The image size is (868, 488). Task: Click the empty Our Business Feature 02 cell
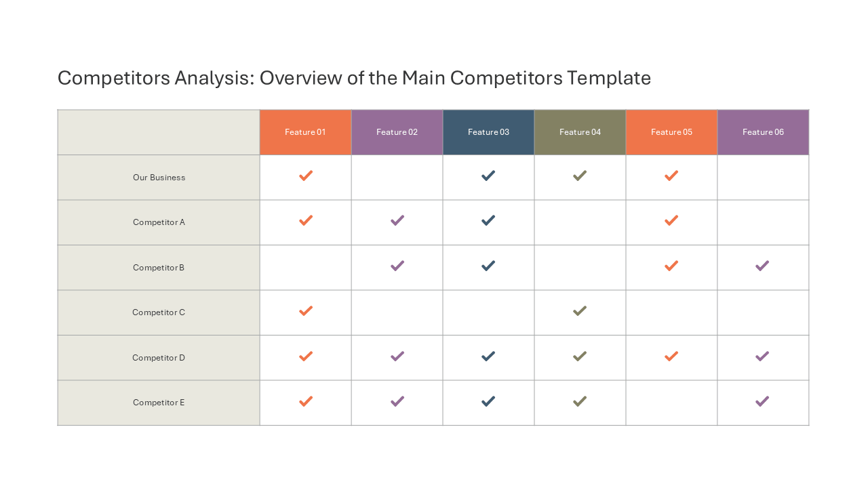(397, 178)
